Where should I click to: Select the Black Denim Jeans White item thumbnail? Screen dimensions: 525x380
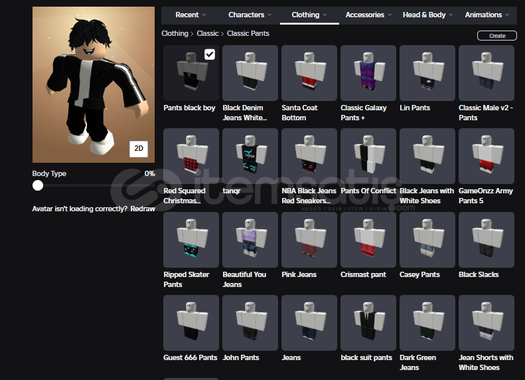[x=250, y=73]
